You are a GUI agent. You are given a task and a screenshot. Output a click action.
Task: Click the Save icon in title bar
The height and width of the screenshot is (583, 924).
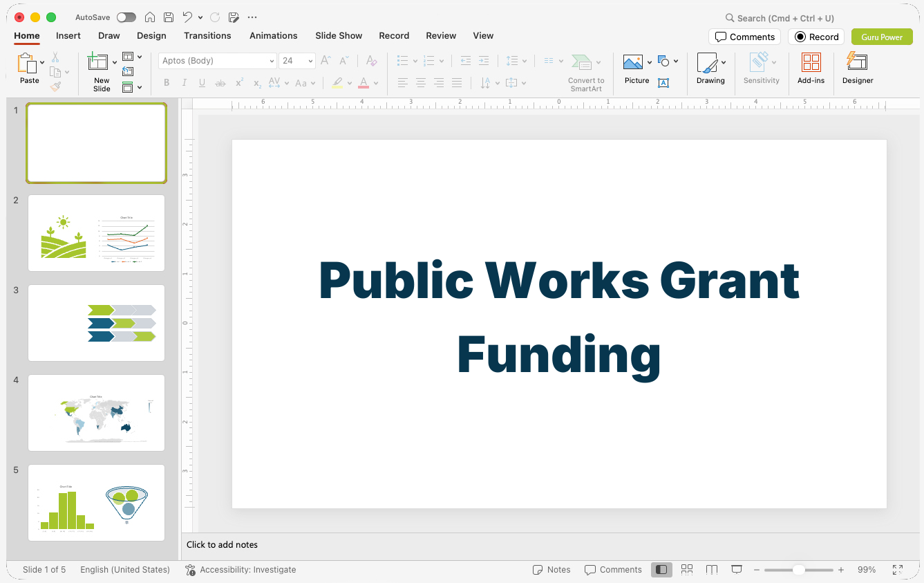point(169,17)
